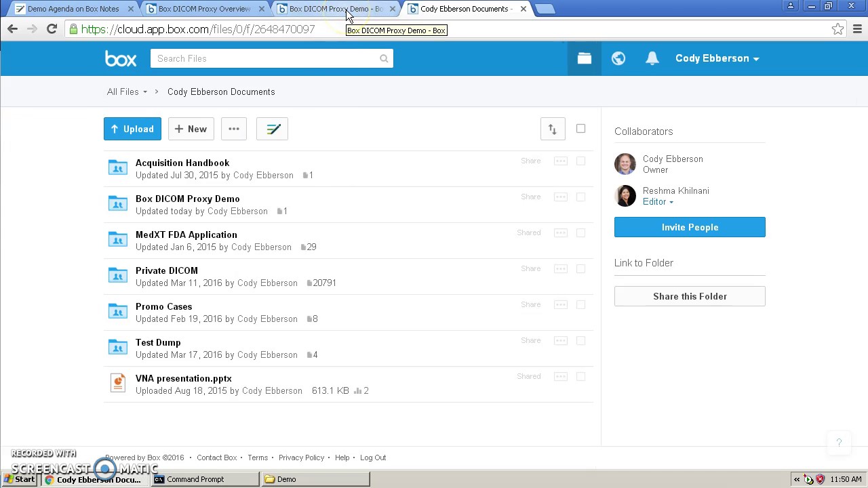Click the Upload button

click(x=132, y=129)
